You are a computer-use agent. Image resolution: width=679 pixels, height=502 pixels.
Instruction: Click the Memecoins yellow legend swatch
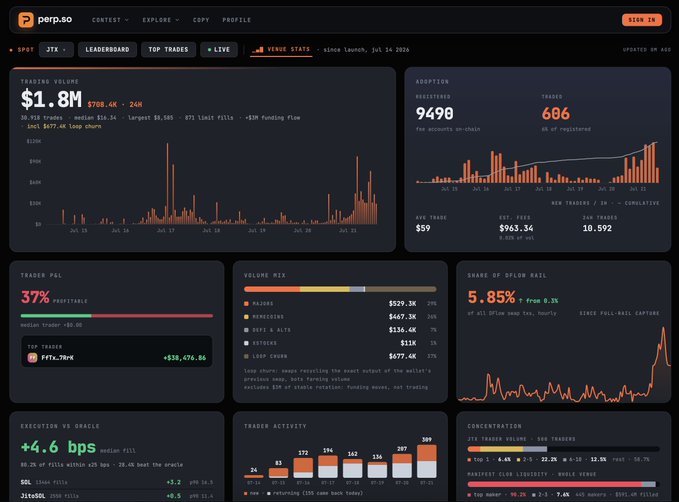point(246,317)
